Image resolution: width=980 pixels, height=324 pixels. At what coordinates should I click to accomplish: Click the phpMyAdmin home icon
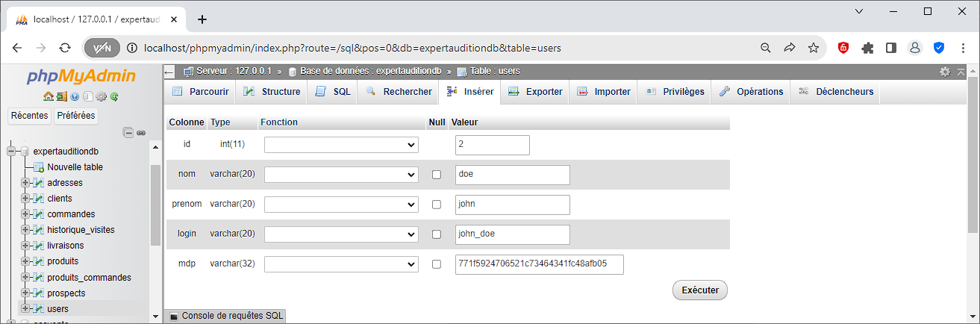[x=49, y=96]
